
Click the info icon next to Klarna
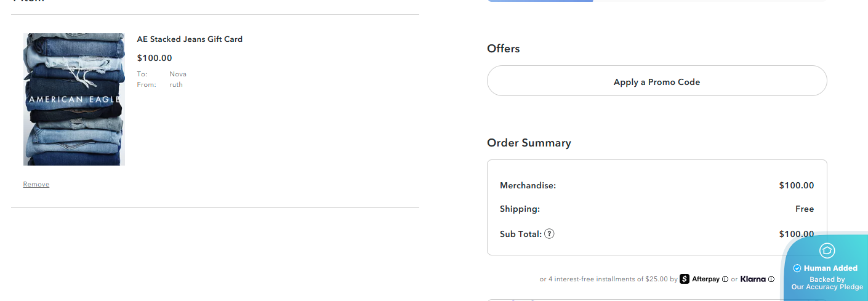(x=771, y=279)
